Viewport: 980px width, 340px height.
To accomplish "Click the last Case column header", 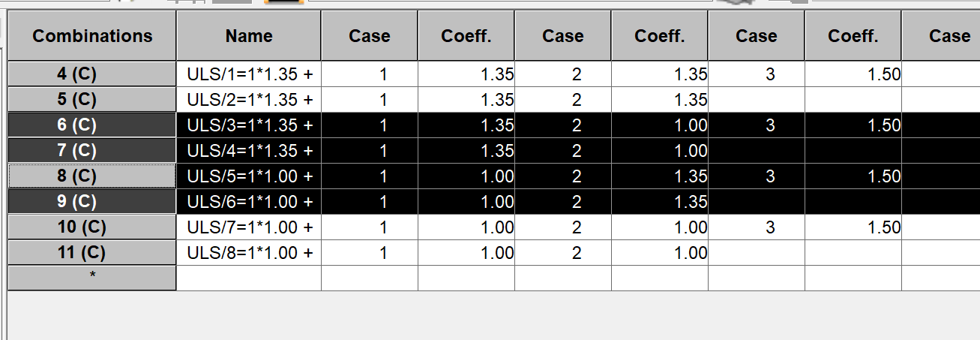I will coord(941,35).
